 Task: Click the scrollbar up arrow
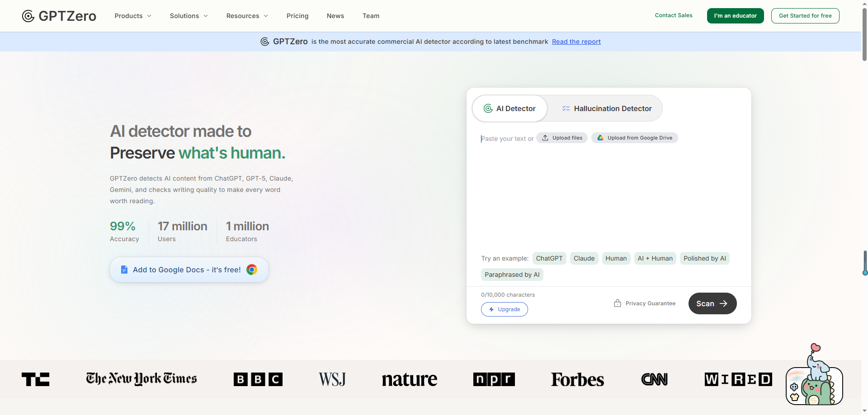(x=864, y=4)
